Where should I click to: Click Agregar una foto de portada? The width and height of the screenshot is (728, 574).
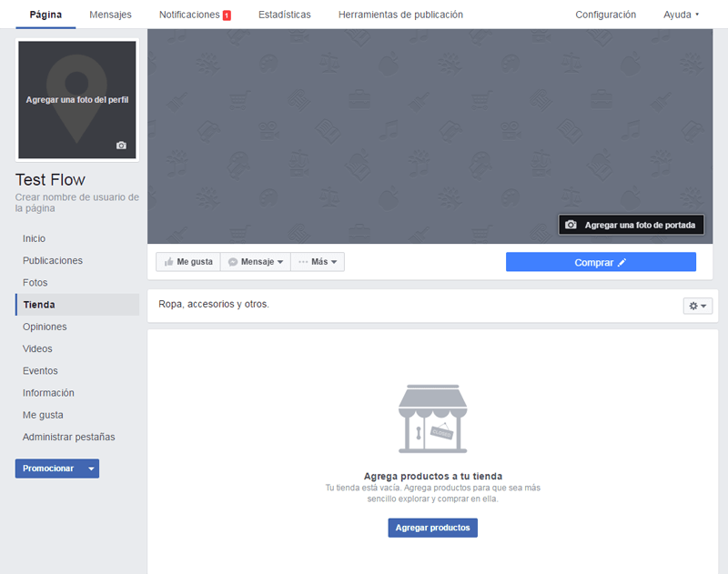(631, 225)
